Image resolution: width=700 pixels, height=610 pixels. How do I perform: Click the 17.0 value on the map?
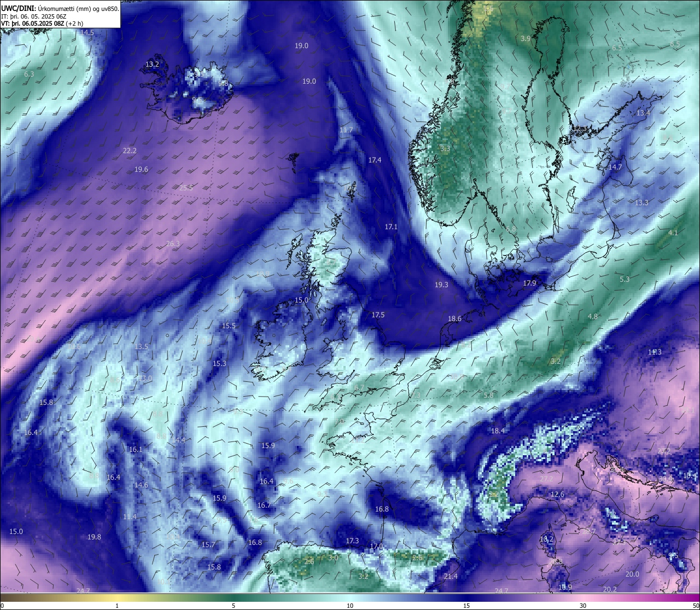pyautogui.click(x=376, y=546)
